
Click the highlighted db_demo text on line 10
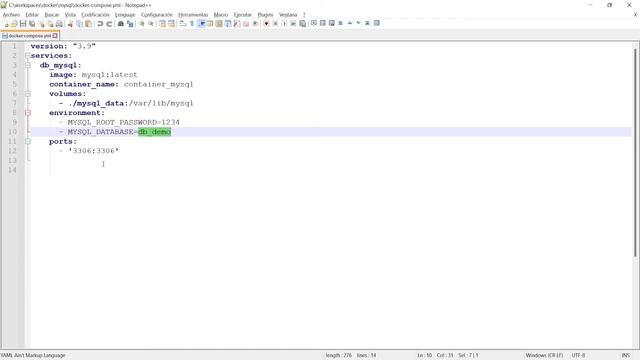tap(154, 132)
